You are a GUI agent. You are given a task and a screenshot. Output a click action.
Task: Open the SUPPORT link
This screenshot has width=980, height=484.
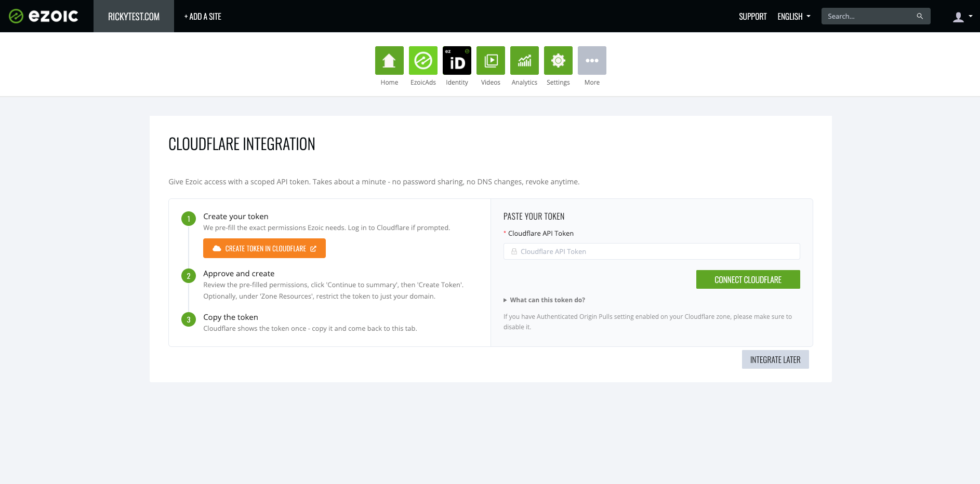pos(752,17)
